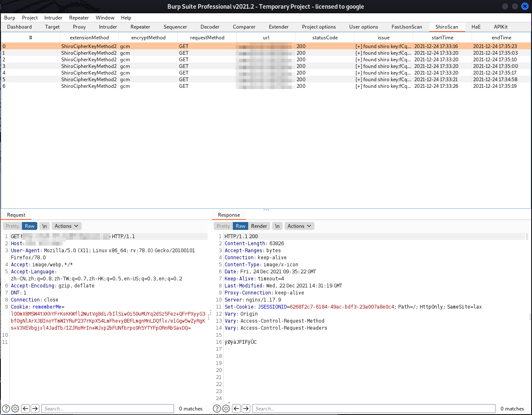Open the Help menu
Viewport: 532px width, 415px height.
click(x=126, y=18)
